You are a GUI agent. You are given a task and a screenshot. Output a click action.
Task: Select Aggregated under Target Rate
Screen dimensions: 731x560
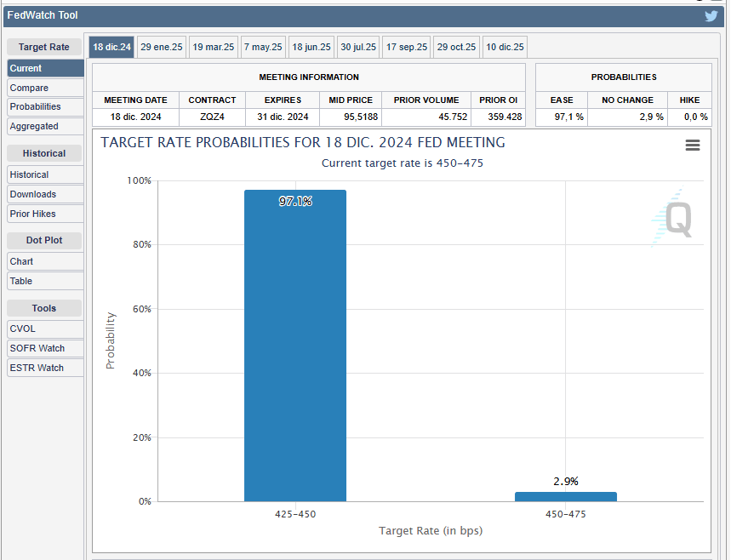point(45,126)
